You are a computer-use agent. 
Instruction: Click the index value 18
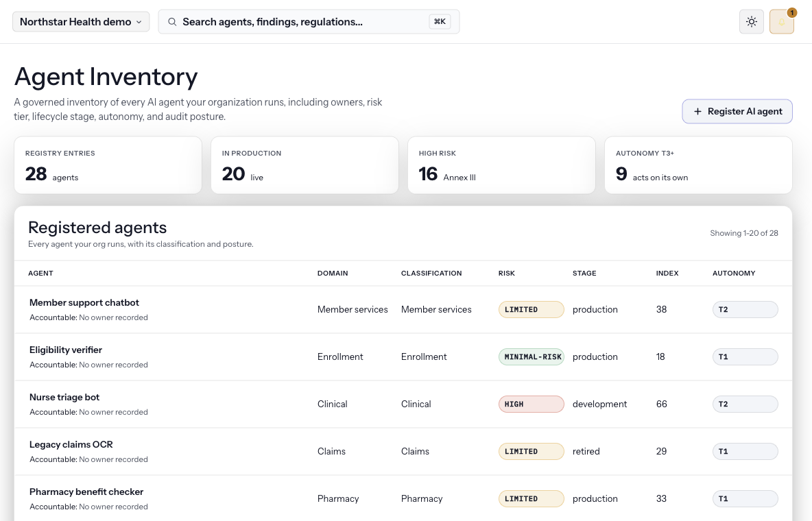(660, 357)
